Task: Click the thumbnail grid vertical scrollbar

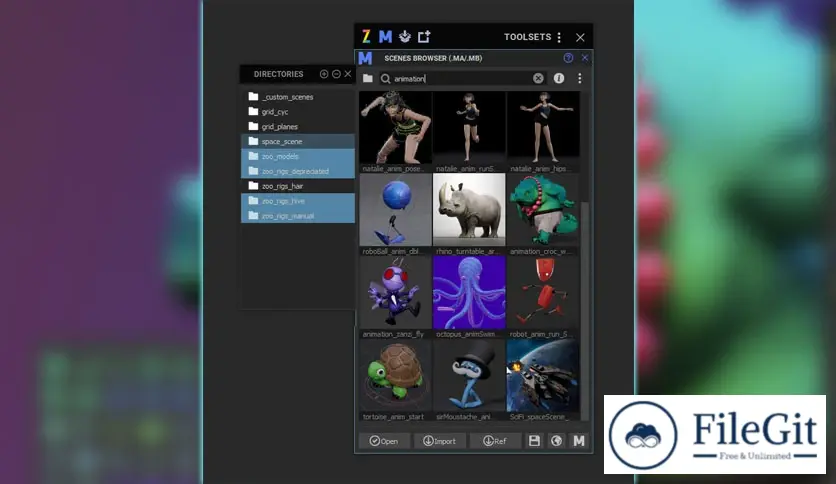Action: (585, 309)
